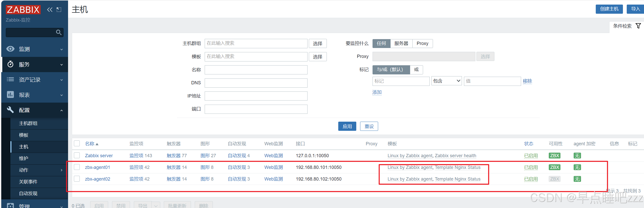The image size is (644, 208).
Task: Focus the 名称 filter input
Action: click(256, 70)
